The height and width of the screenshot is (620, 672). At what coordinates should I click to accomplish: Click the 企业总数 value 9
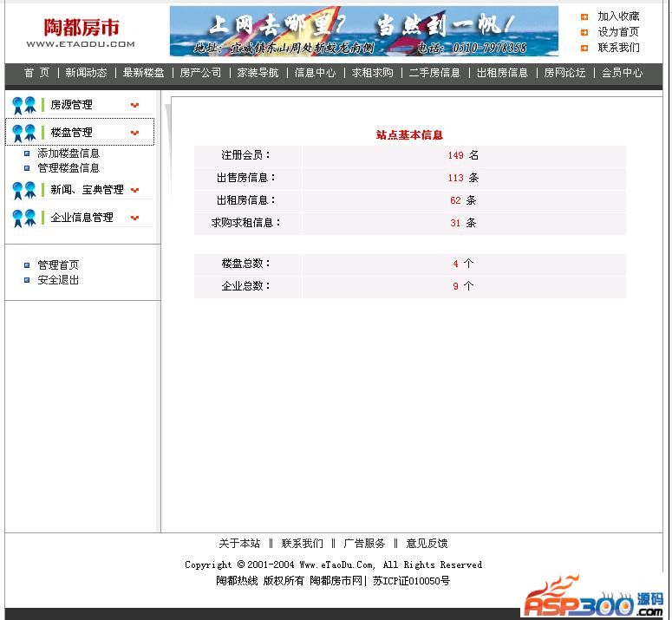(x=455, y=286)
